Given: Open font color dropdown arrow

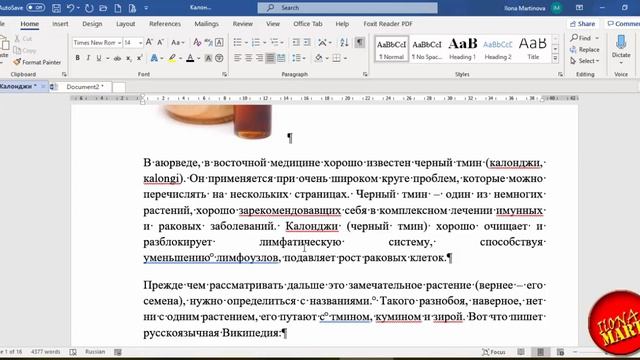Looking at the screenshot, I should (x=199, y=58).
